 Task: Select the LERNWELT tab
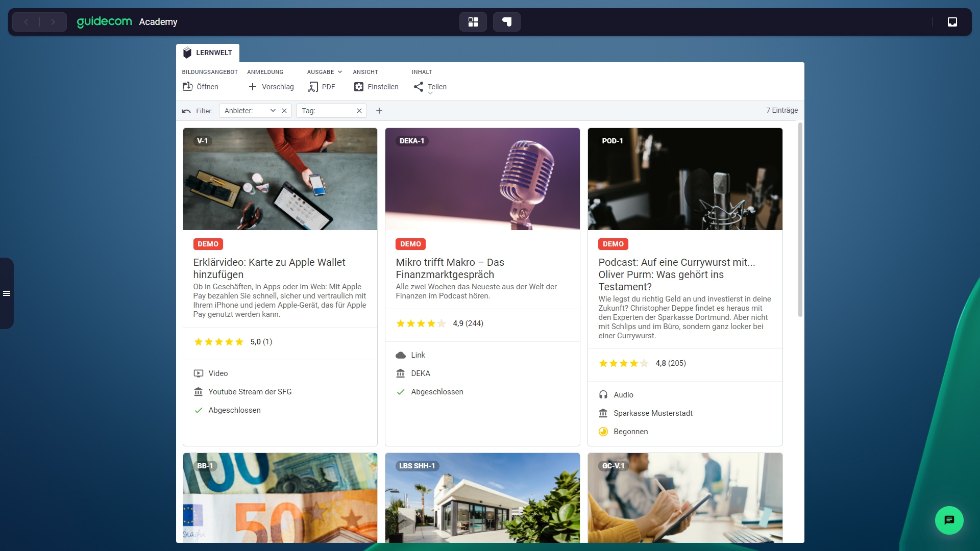[208, 53]
